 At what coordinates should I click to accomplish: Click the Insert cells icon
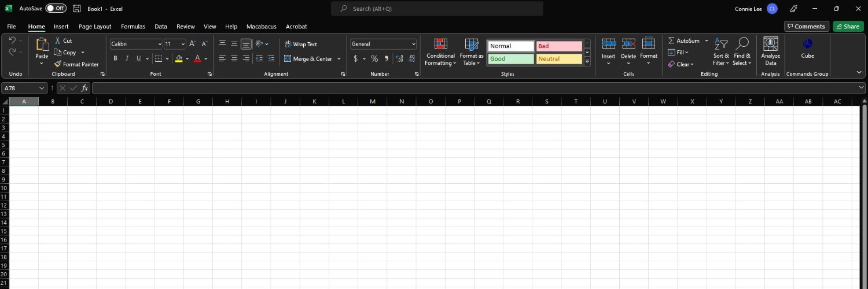pos(608,44)
